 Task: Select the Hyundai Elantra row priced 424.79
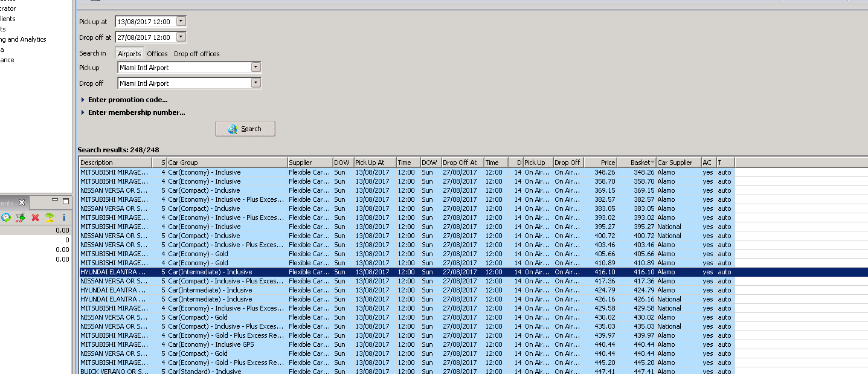click(x=407, y=290)
